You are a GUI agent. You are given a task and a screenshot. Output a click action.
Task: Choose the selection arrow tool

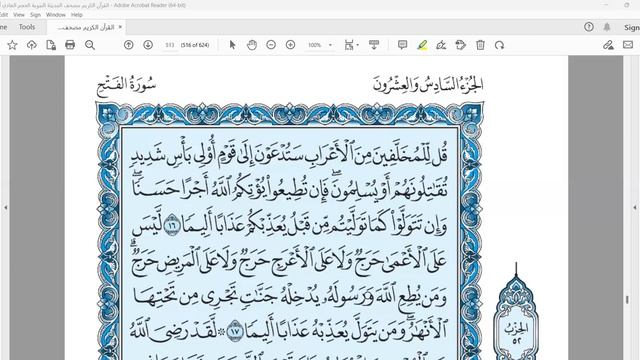click(233, 45)
